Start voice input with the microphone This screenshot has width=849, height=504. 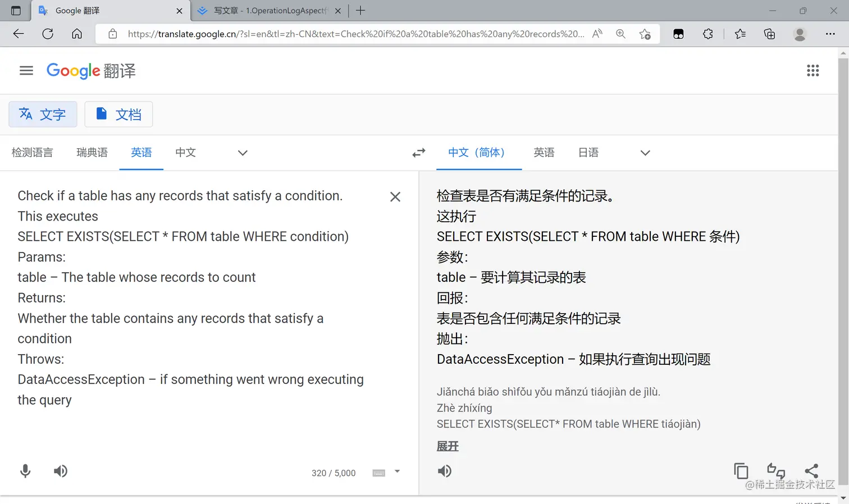click(x=25, y=471)
